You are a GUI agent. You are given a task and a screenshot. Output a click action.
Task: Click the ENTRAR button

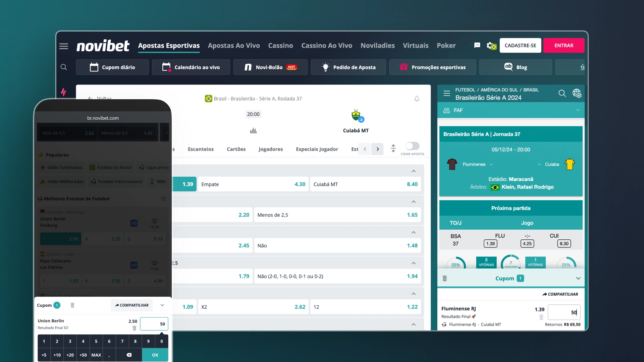pos(564,46)
